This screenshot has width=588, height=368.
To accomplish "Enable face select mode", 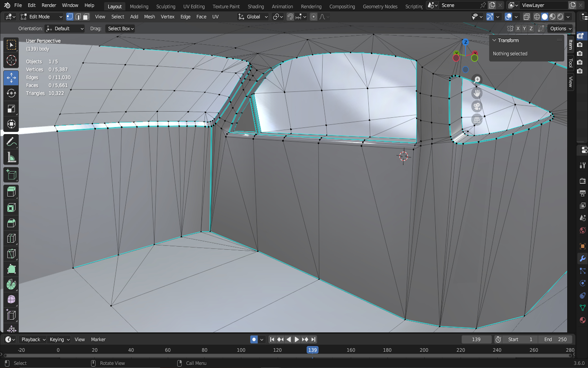I will click(x=86, y=17).
